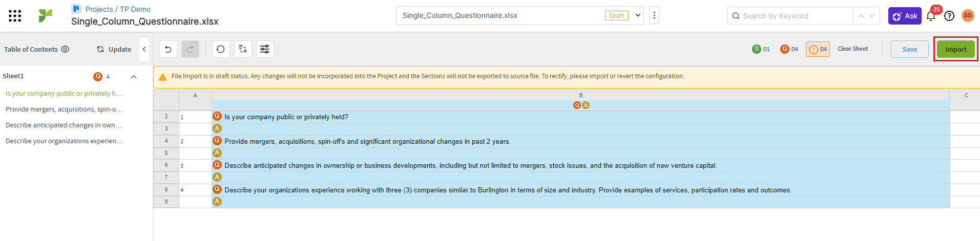Click the Clear Sheet link

click(852, 49)
